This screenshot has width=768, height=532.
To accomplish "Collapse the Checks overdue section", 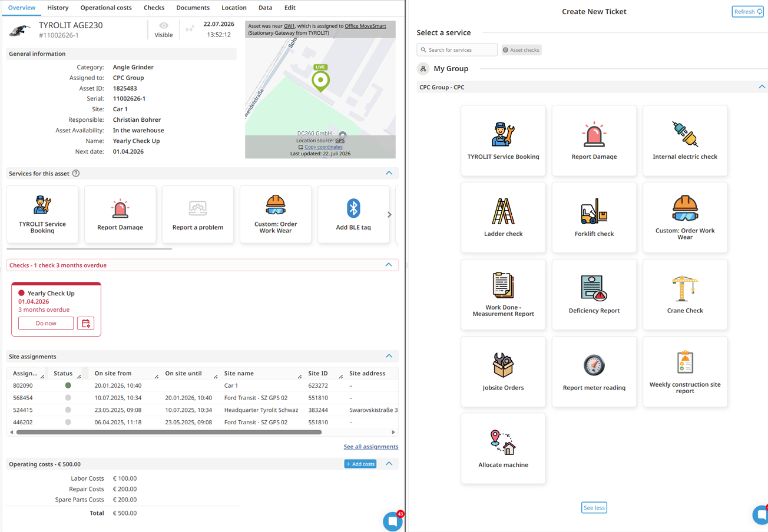I will pyautogui.click(x=389, y=265).
